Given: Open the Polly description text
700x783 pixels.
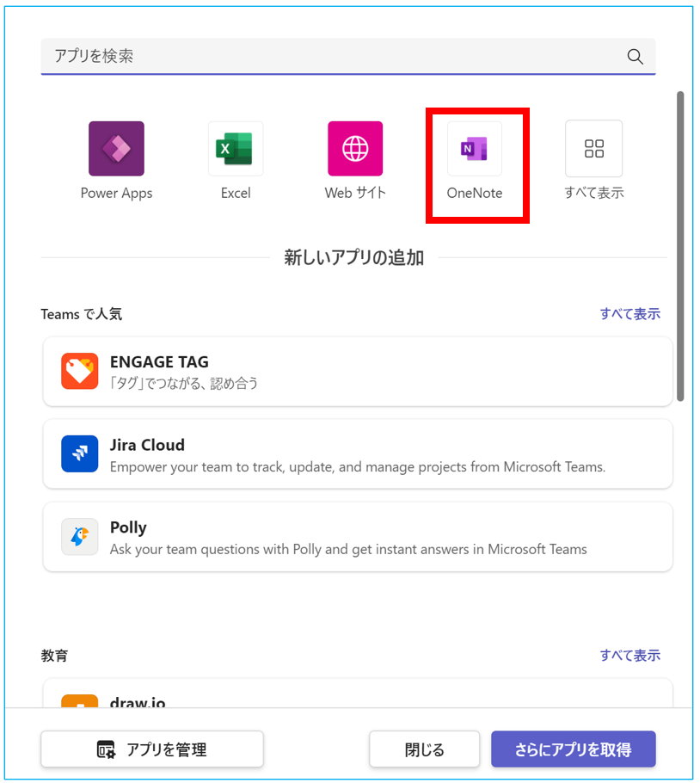Looking at the screenshot, I should click(348, 549).
